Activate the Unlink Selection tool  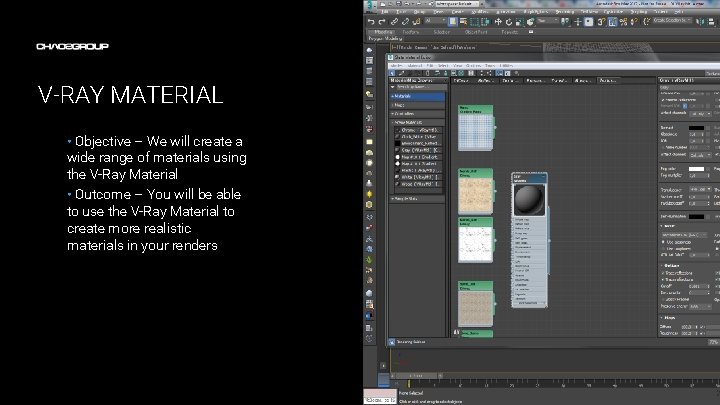[x=405, y=22]
